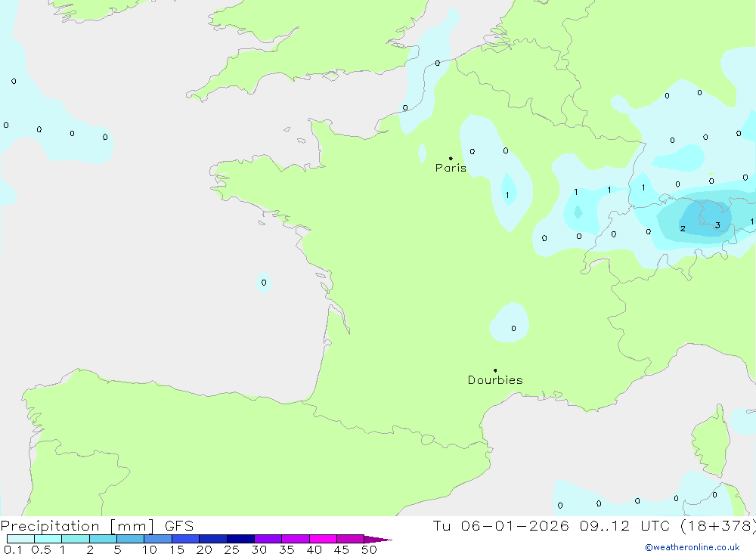Viewport: 756px width, 554px height.
Task: Click the legend label '50'
Action: [x=370, y=549]
